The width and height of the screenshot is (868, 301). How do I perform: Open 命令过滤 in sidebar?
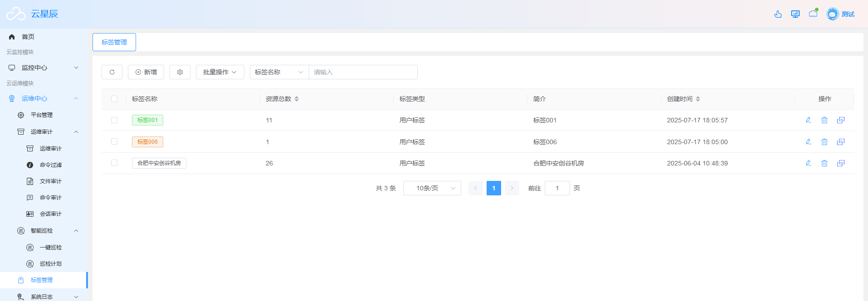tap(44, 165)
